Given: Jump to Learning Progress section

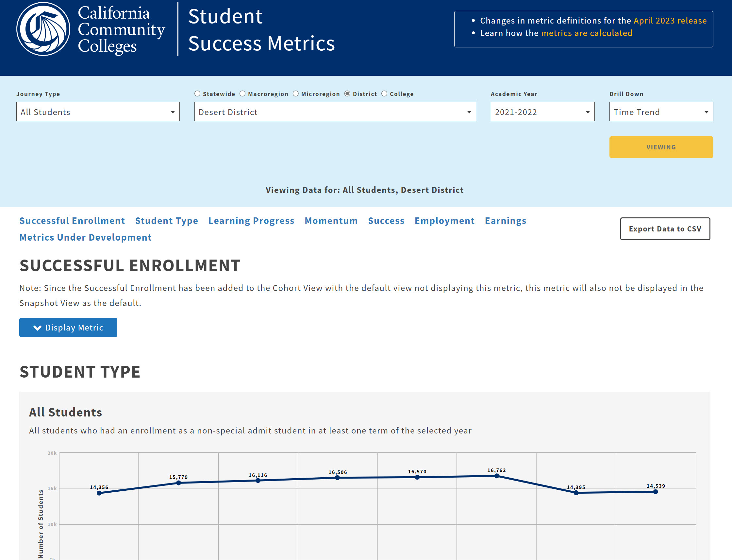Looking at the screenshot, I should pos(251,221).
